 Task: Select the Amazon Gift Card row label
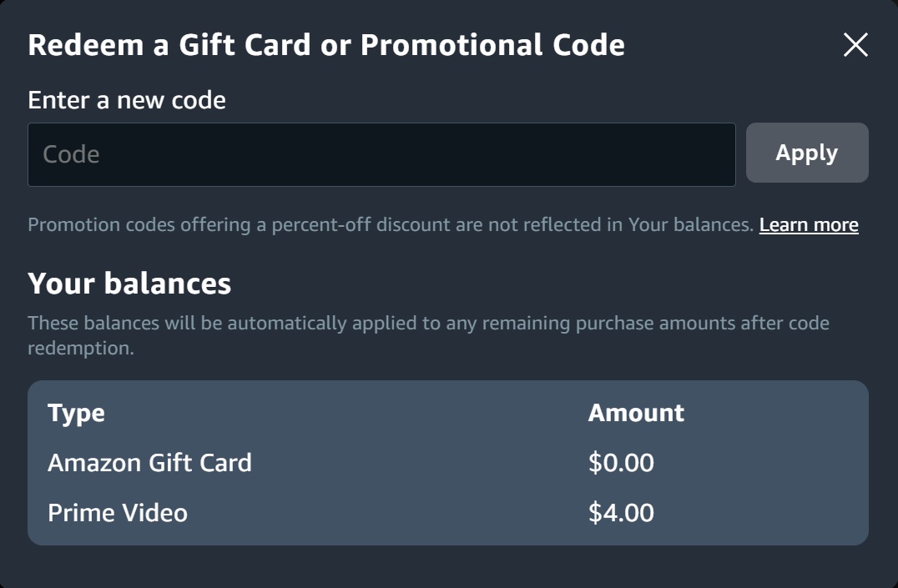click(149, 463)
